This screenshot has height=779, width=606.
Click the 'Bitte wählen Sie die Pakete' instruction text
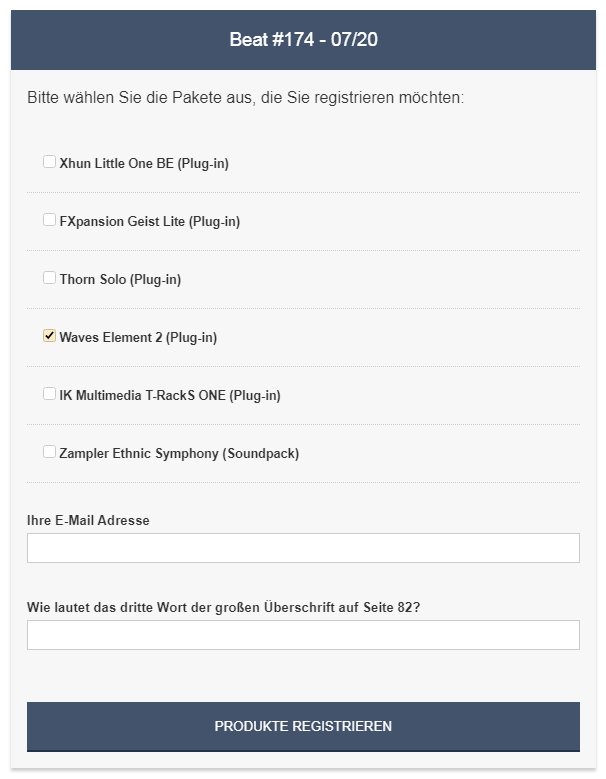(x=245, y=98)
